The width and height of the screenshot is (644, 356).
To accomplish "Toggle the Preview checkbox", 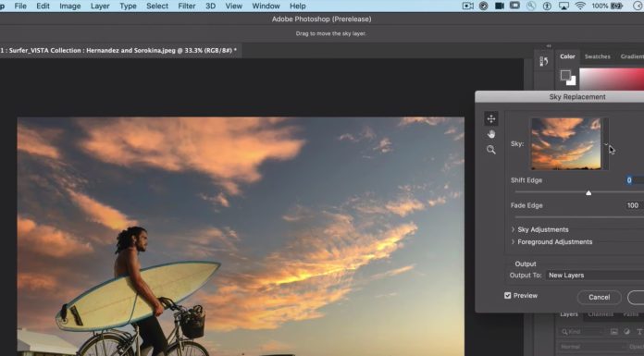I will click(x=508, y=296).
